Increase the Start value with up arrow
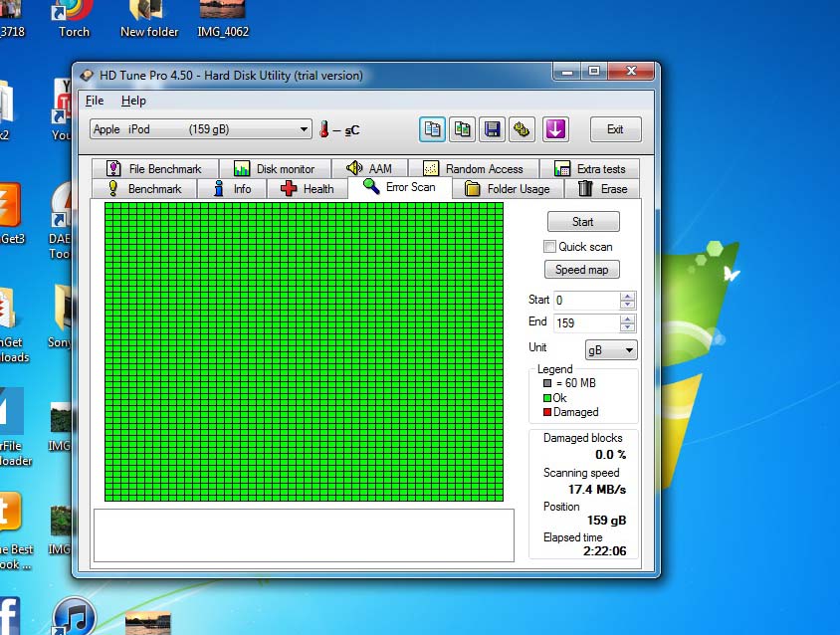840x635 pixels. coord(627,296)
